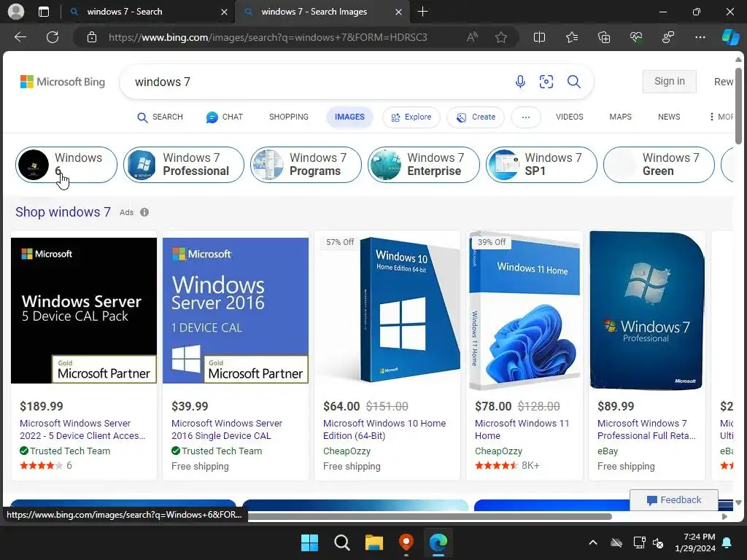Click the Windows Server 5 Device CAL Pack image
The width and height of the screenshot is (747, 560).
click(84, 311)
